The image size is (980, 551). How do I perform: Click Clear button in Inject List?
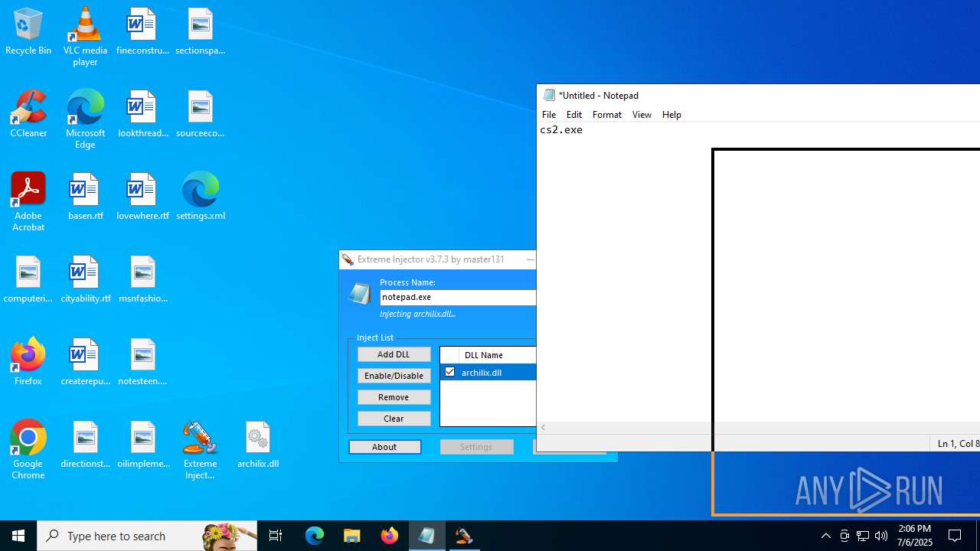[394, 419]
